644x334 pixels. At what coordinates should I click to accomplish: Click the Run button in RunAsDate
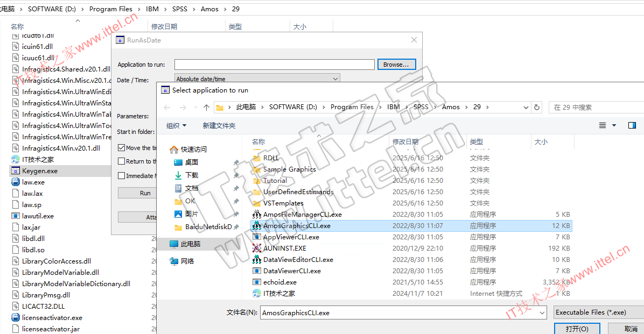[145, 193]
